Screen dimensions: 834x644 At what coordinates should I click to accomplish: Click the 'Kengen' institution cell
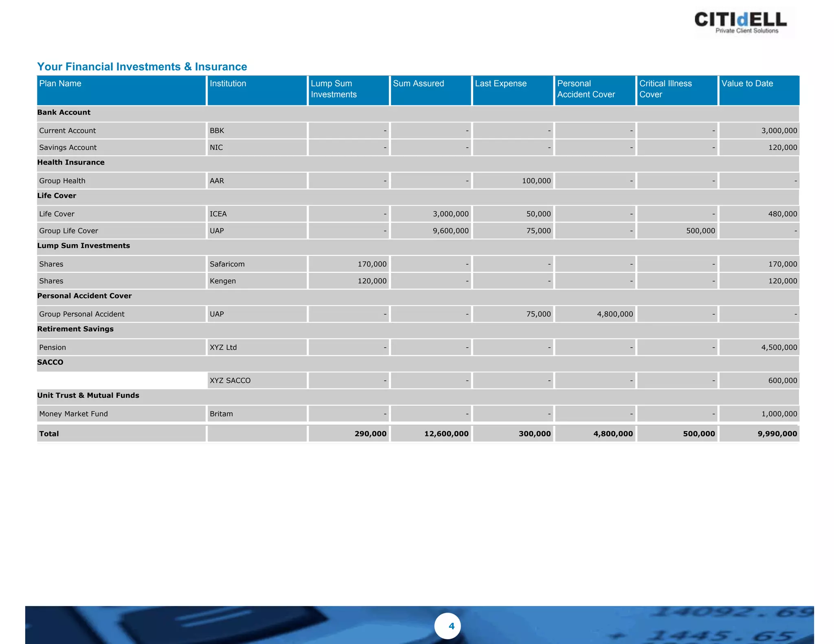click(x=257, y=281)
